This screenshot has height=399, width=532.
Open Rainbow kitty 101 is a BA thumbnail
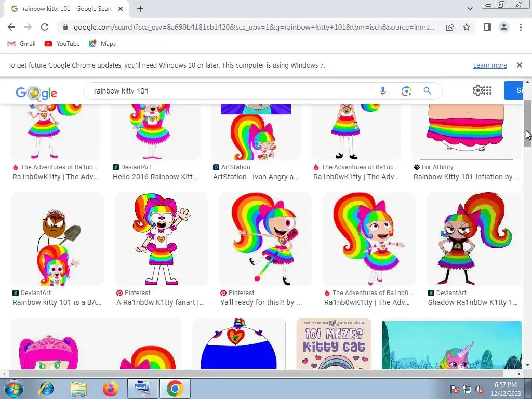coord(57,239)
